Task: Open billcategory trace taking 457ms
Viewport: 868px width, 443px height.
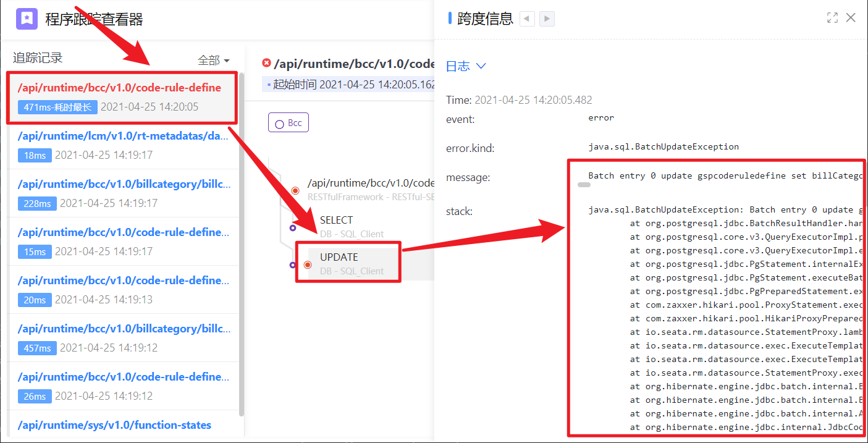Action: [x=123, y=338]
